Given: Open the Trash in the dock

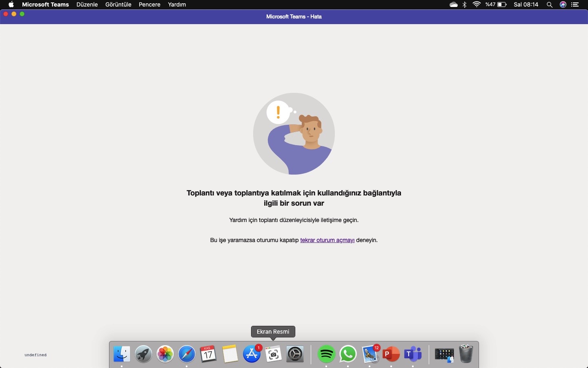Looking at the screenshot, I should tap(466, 354).
